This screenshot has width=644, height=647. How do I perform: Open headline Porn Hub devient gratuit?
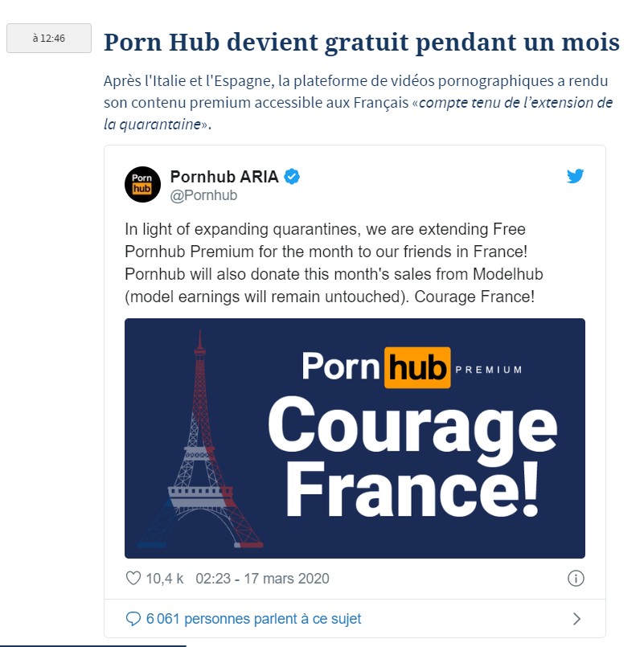361,43
